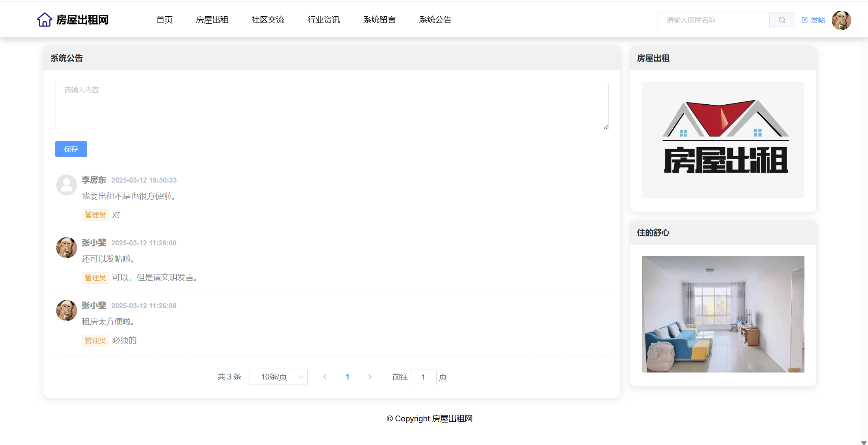Viewport: 868px width, 445px height.
Task: Open the 行业资讯 nav item
Action: point(324,20)
